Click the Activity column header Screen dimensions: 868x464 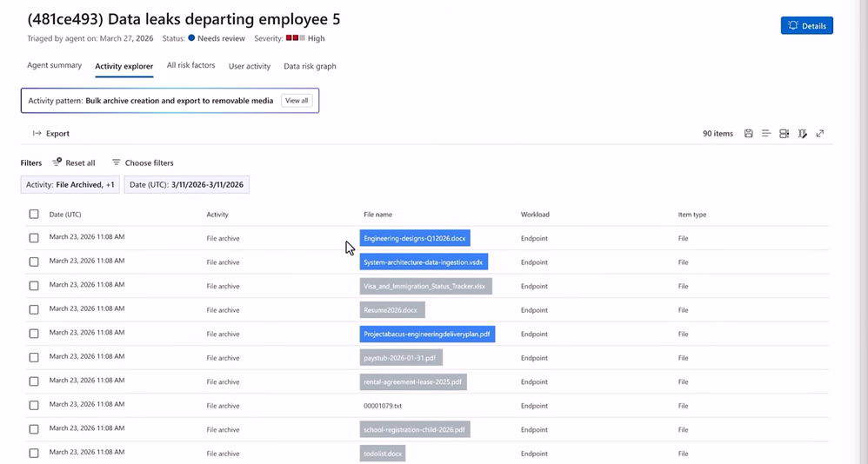217,215
